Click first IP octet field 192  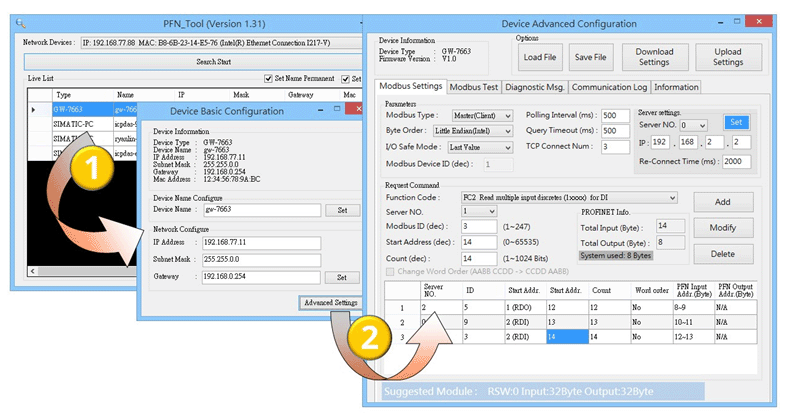click(660, 142)
